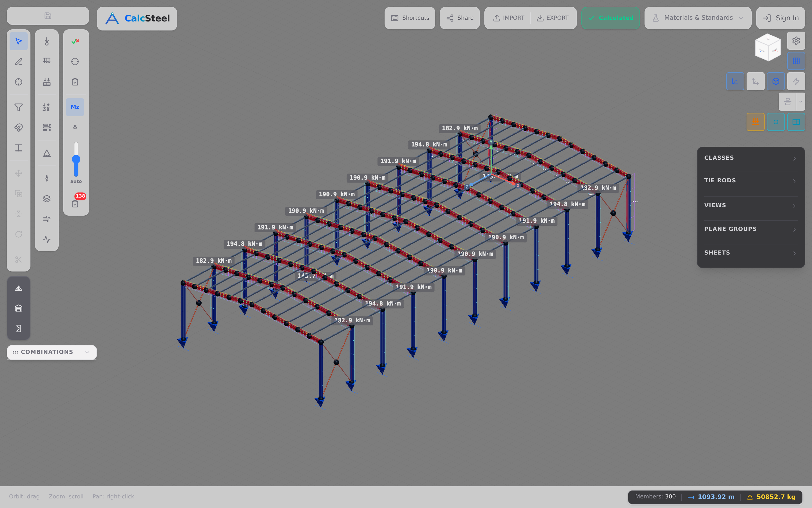Click the green Calculated status button

[x=610, y=18]
